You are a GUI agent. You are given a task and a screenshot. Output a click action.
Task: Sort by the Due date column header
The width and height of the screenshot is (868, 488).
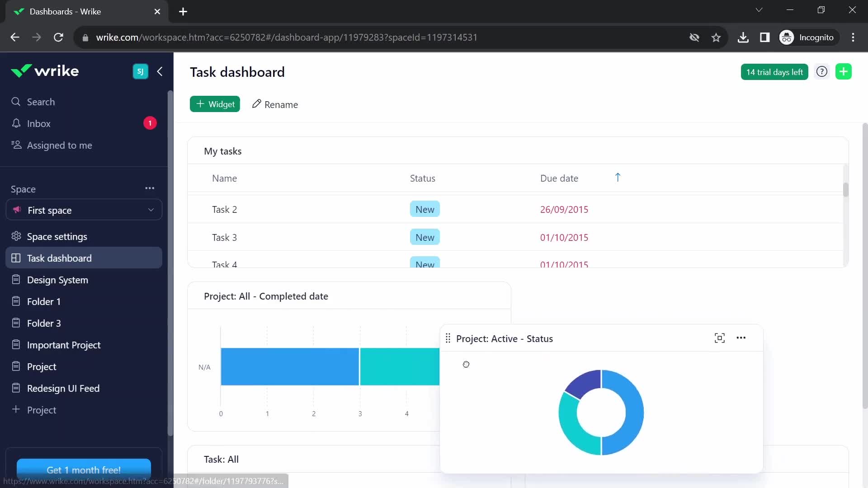pyautogui.click(x=559, y=178)
